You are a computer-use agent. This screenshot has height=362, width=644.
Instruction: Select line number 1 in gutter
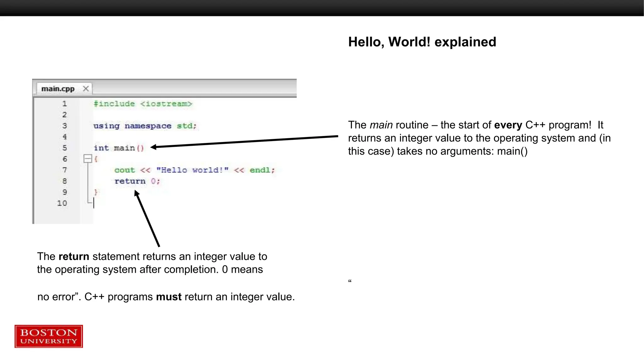64,104
